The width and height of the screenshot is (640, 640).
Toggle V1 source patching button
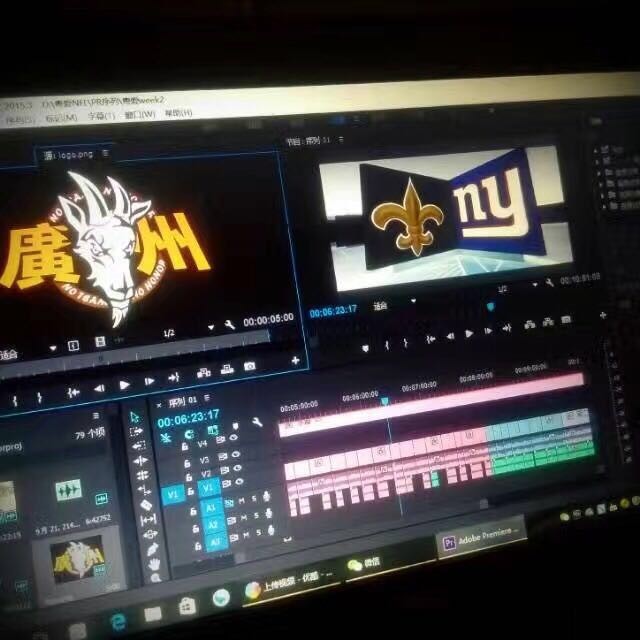[172, 495]
